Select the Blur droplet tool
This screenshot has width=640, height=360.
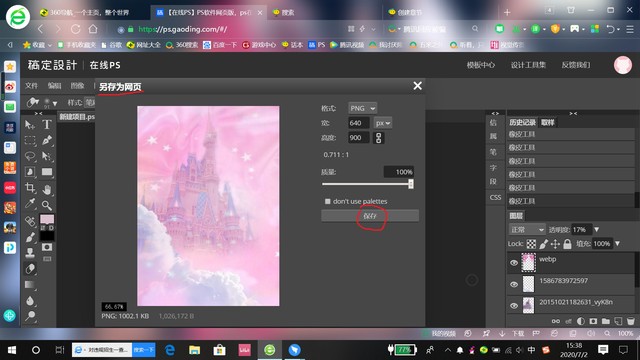pyautogui.click(x=30, y=301)
